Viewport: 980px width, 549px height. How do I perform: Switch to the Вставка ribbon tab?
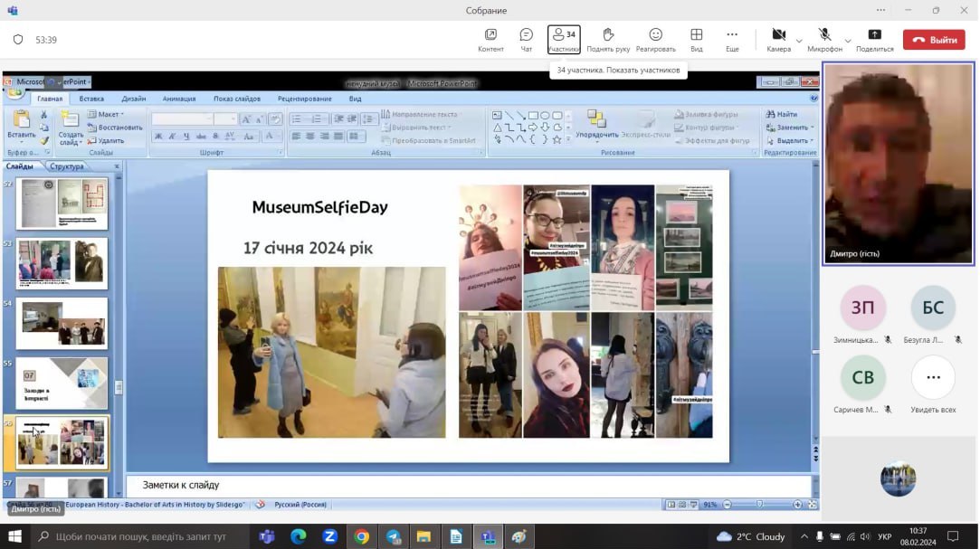(91, 99)
